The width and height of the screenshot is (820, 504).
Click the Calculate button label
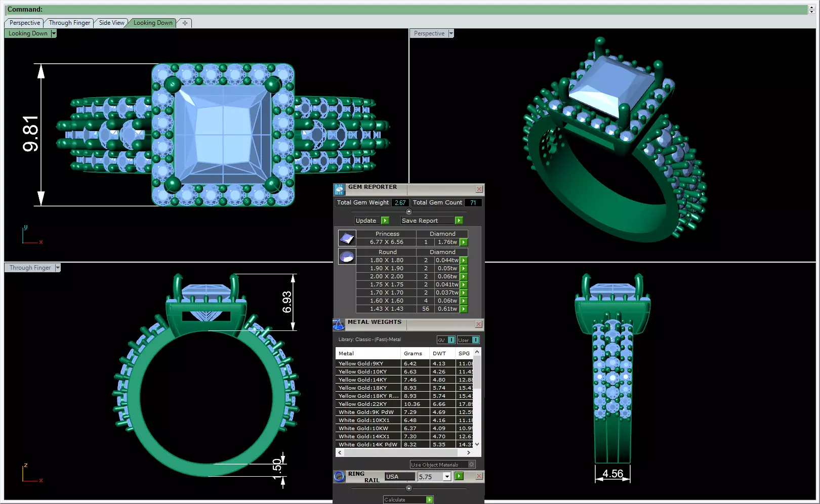(404, 500)
